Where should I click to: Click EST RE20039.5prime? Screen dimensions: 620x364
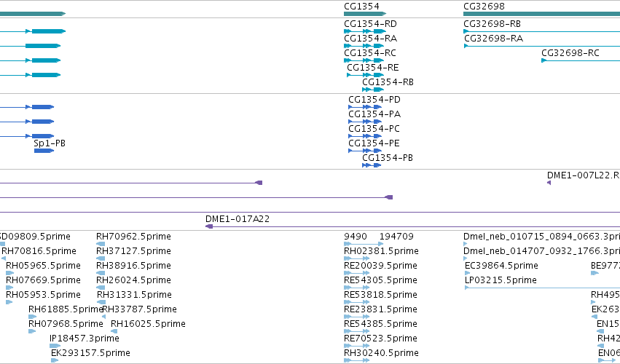[380, 266]
